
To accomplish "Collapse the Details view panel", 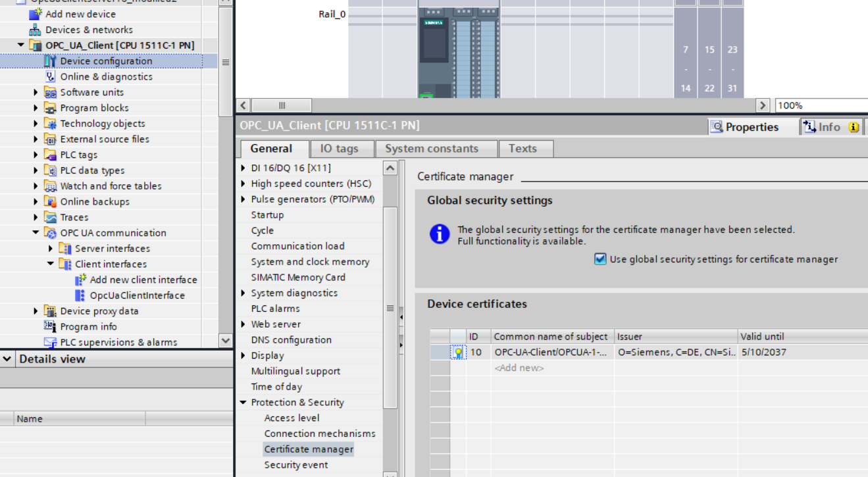I will pos(8,359).
